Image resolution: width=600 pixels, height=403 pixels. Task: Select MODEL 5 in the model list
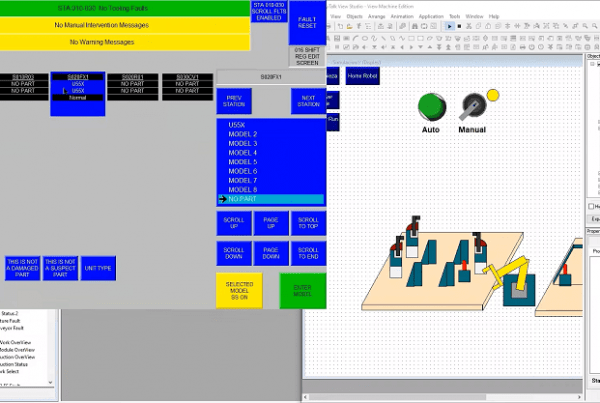click(x=271, y=162)
